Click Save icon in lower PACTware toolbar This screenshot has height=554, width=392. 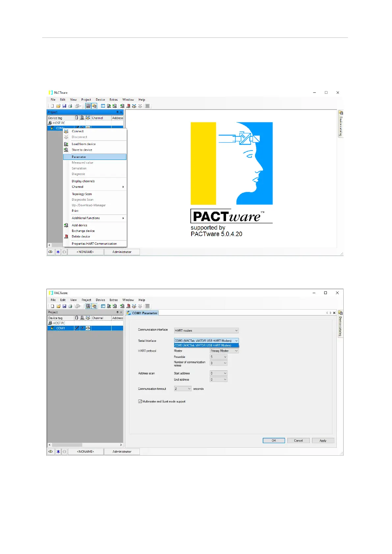pos(64,306)
